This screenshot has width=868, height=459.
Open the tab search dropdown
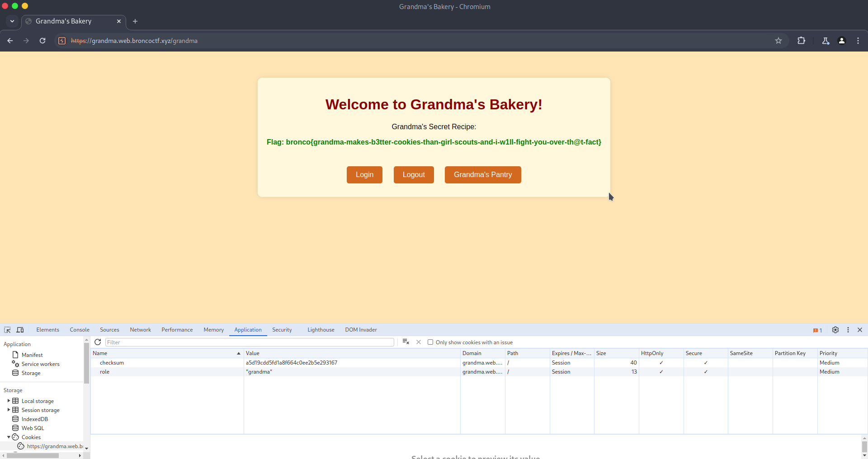pos(12,21)
